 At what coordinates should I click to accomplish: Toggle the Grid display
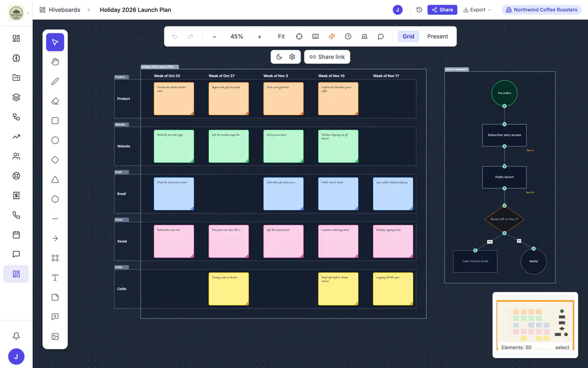408,36
